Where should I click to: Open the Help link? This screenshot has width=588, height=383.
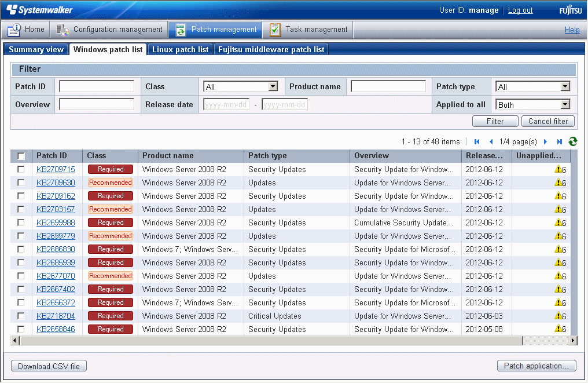click(572, 30)
